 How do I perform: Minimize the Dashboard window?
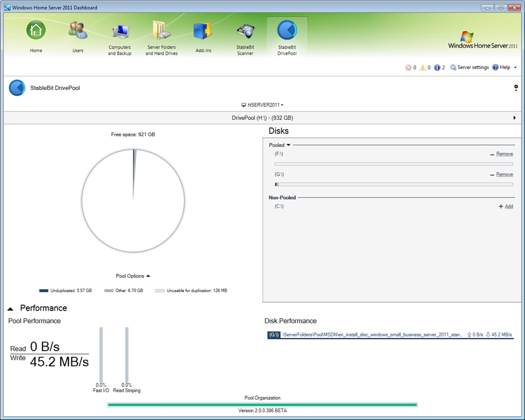(487, 7)
